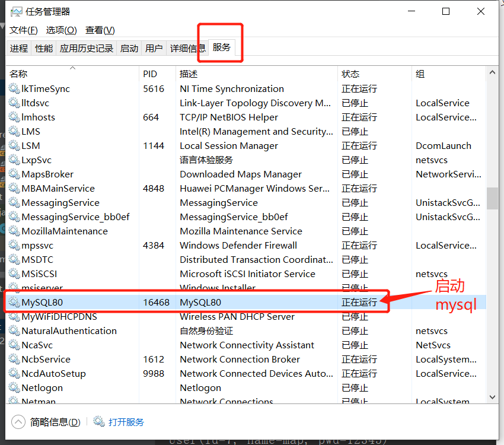Switch to the 性能 tab
The height and width of the screenshot is (445, 504).
pyautogui.click(x=44, y=49)
